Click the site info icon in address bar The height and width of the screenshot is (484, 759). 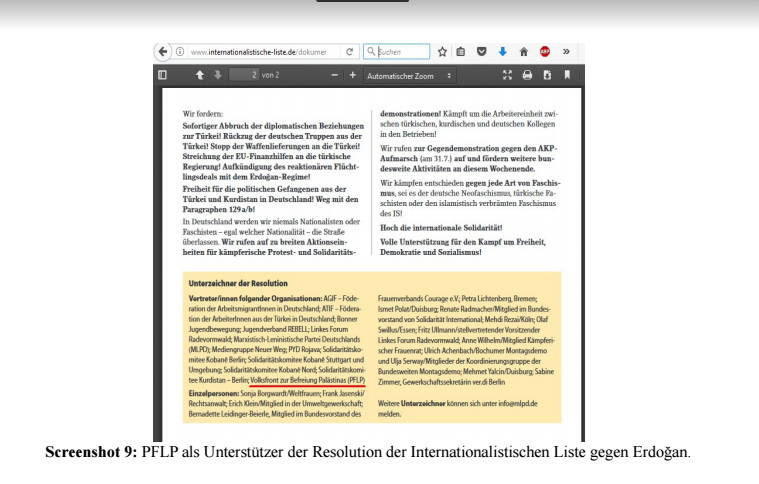[x=180, y=51]
